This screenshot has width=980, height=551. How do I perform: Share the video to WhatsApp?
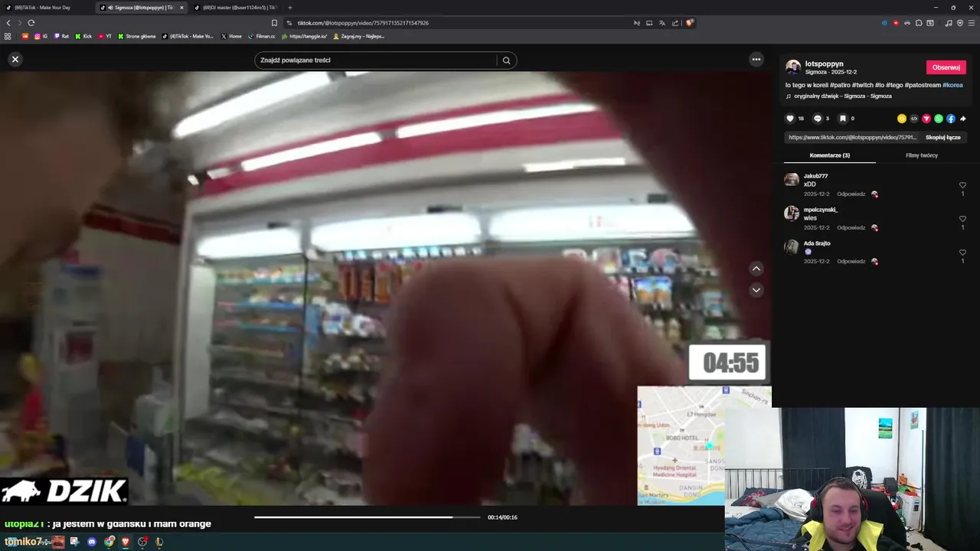pyautogui.click(x=939, y=119)
